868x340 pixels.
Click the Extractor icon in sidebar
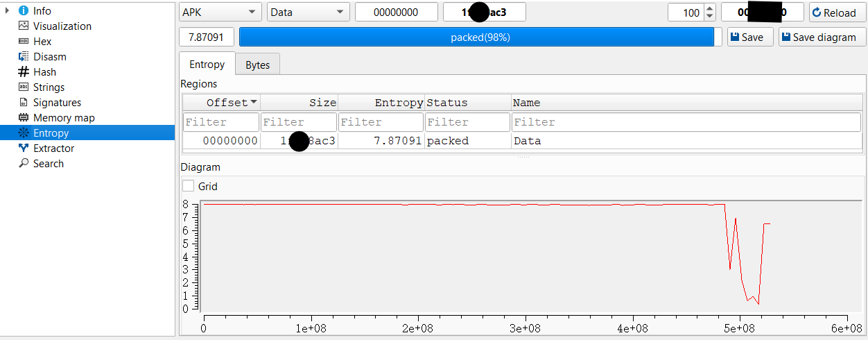(24, 148)
